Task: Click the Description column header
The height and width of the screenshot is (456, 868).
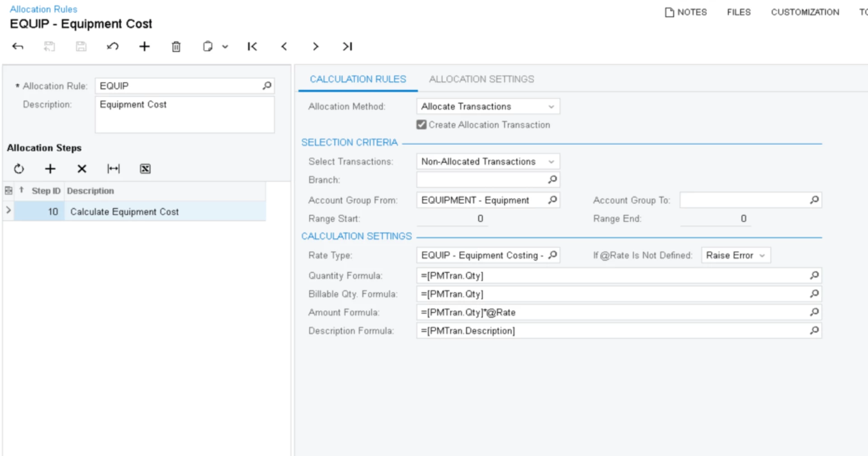Action: pos(90,191)
